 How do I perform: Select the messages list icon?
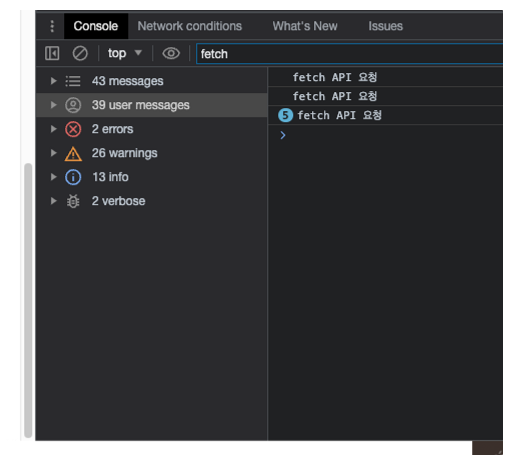point(73,81)
